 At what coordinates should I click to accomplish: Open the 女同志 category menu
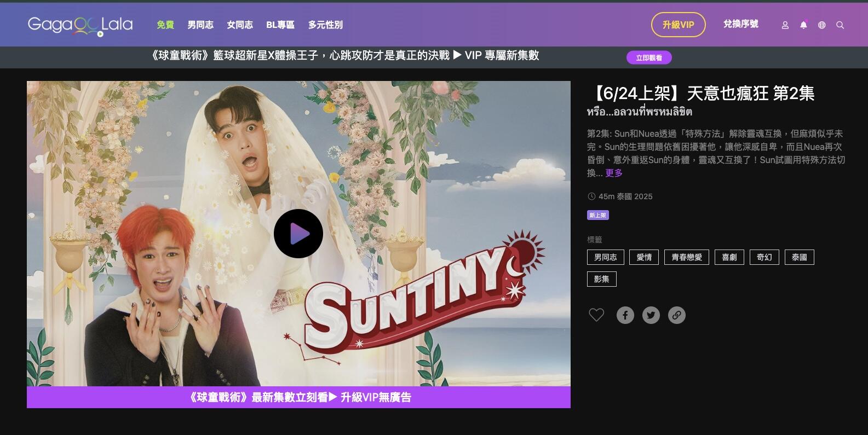(240, 25)
